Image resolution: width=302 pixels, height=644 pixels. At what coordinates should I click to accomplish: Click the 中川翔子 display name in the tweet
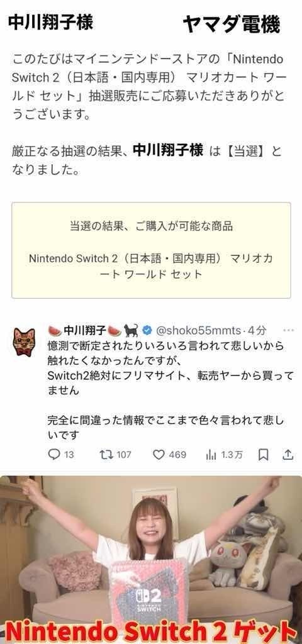tap(85, 330)
